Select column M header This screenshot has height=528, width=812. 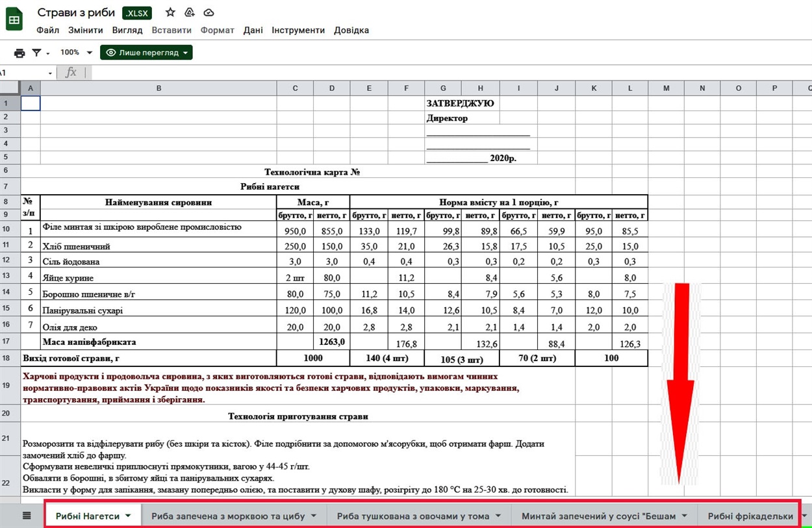pyautogui.click(x=666, y=88)
